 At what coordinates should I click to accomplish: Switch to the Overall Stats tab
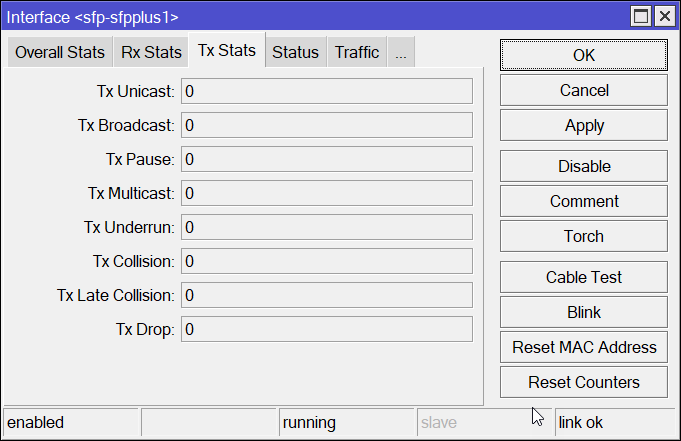[60, 53]
